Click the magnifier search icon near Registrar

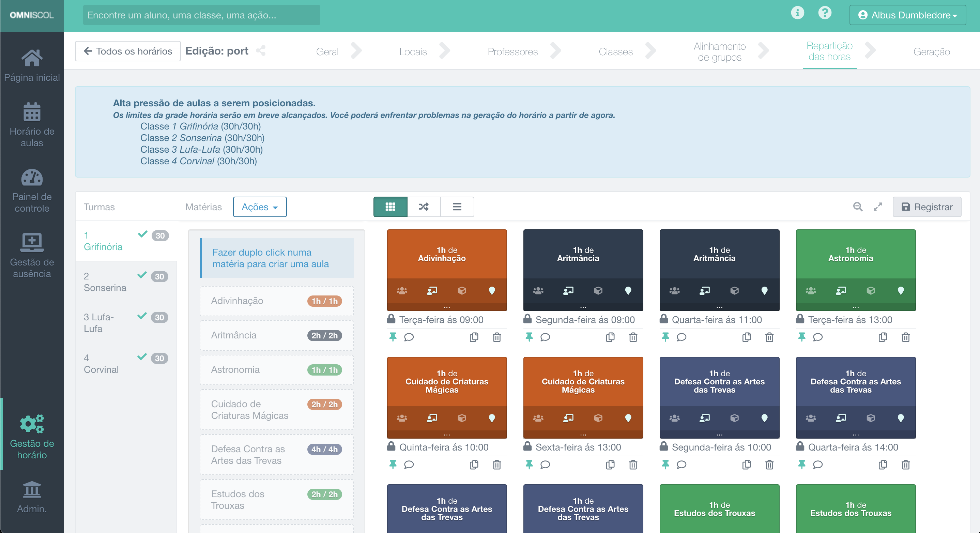857,207
